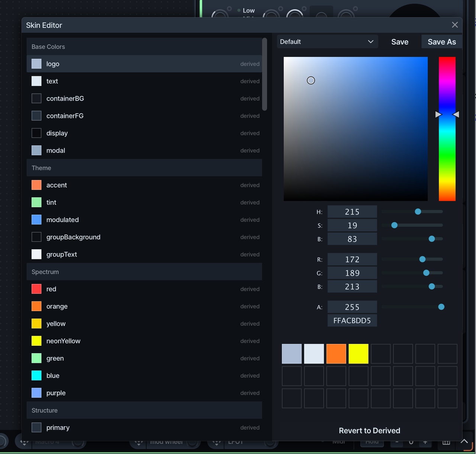Select the green spectrum swatch
The image size is (476, 454).
[36, 358]
